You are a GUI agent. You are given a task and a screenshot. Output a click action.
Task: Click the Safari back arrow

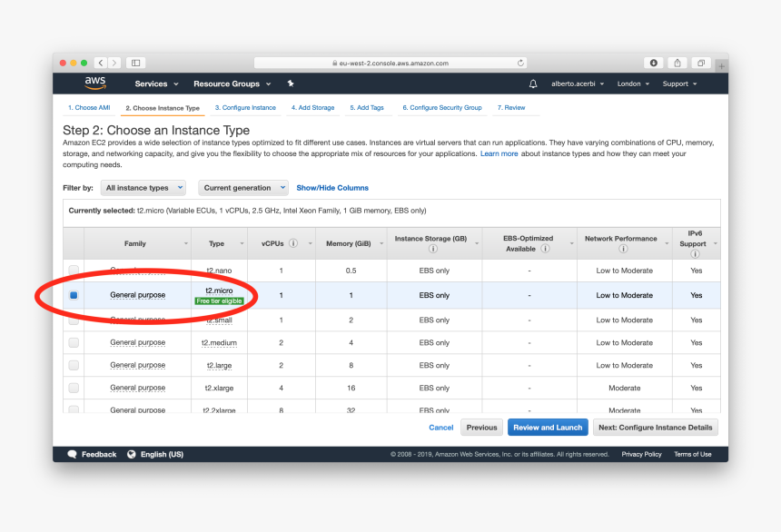click(x=101, y=63)
